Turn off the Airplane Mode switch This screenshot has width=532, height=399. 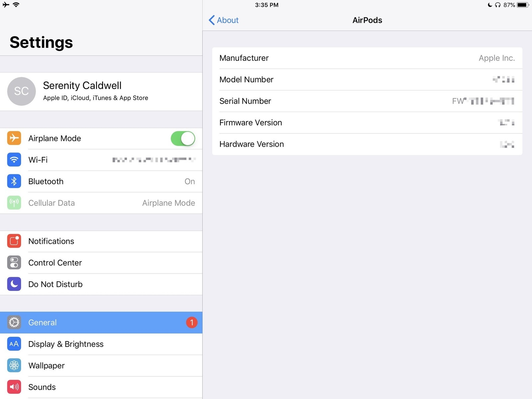183,138
